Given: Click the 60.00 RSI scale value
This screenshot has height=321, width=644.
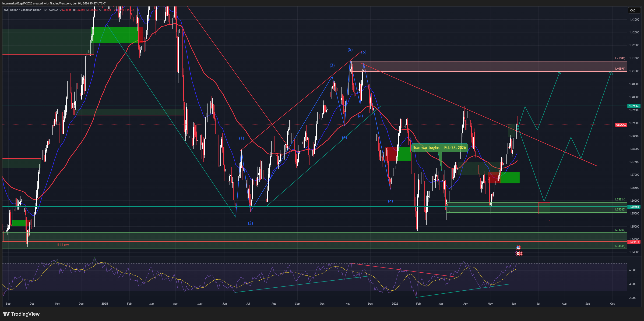Looking at the screenshot, I should click(633, 270).
